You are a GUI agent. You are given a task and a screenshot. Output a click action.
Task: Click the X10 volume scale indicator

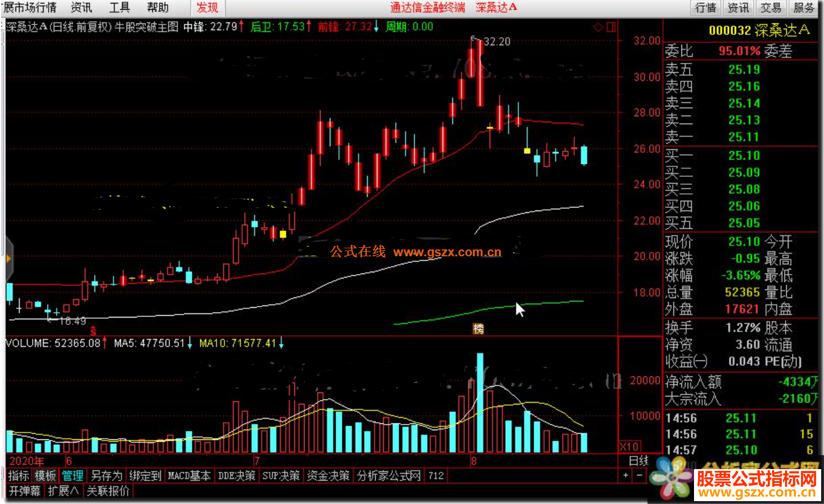pos(629,446)
